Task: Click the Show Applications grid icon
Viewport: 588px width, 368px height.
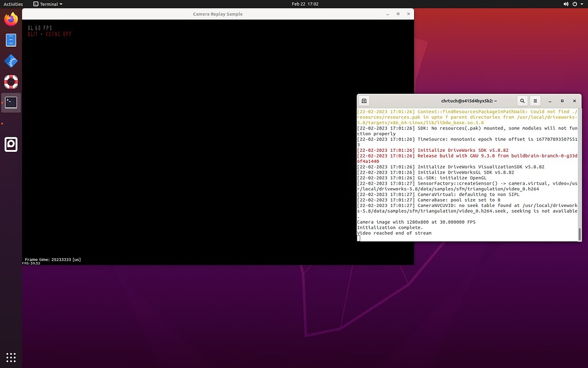Action: point(10,357)
